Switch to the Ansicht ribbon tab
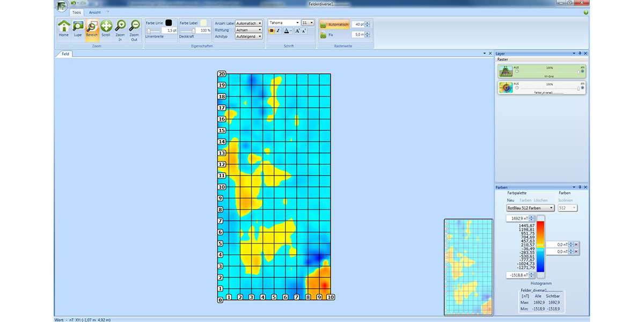This screenshot has width=644, height=322. tap(94, 12)
